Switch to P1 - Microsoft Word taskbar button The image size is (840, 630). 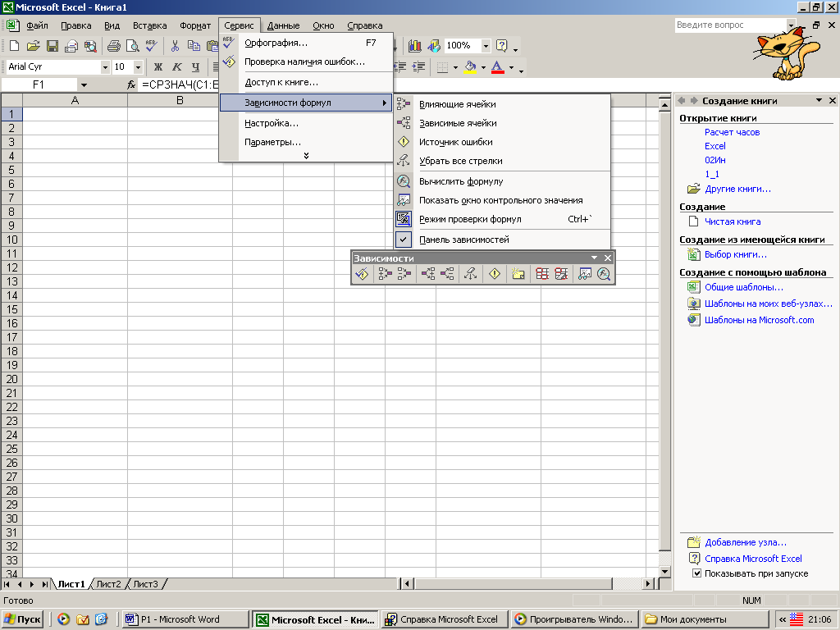click(185, 619)
